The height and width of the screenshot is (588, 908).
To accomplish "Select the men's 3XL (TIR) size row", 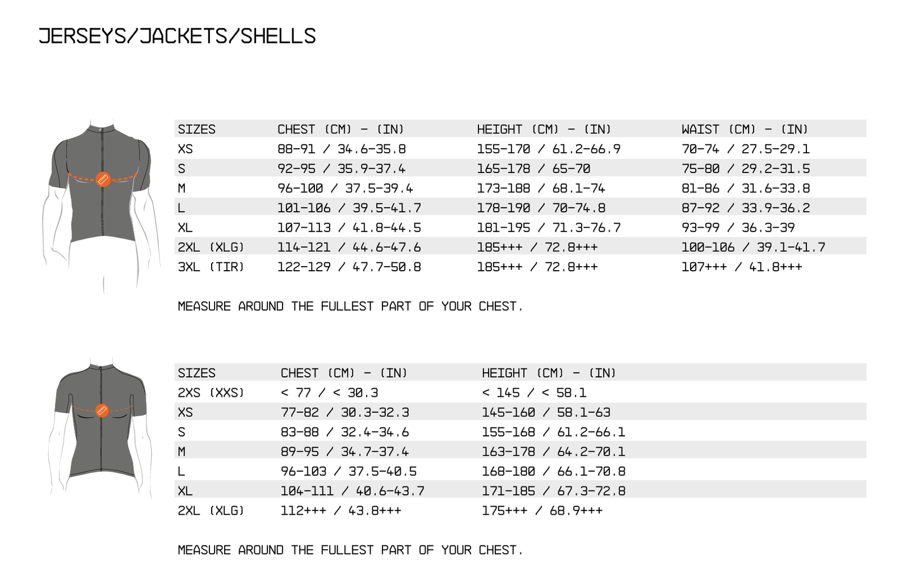I will click(x=520, y=267).
